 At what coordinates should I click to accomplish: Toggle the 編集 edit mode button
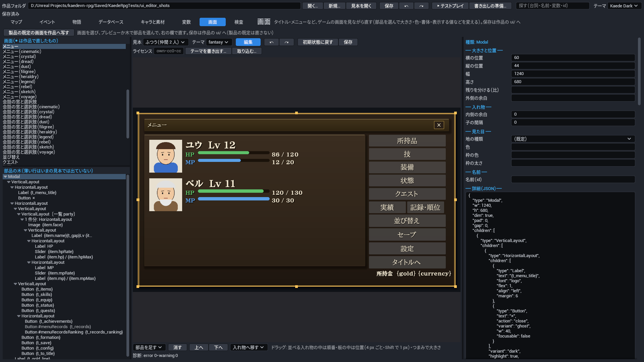pos(248,42)
